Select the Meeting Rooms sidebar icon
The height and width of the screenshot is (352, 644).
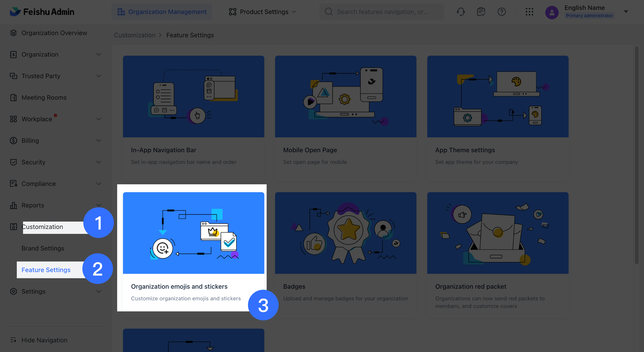[x=13, y=97]
